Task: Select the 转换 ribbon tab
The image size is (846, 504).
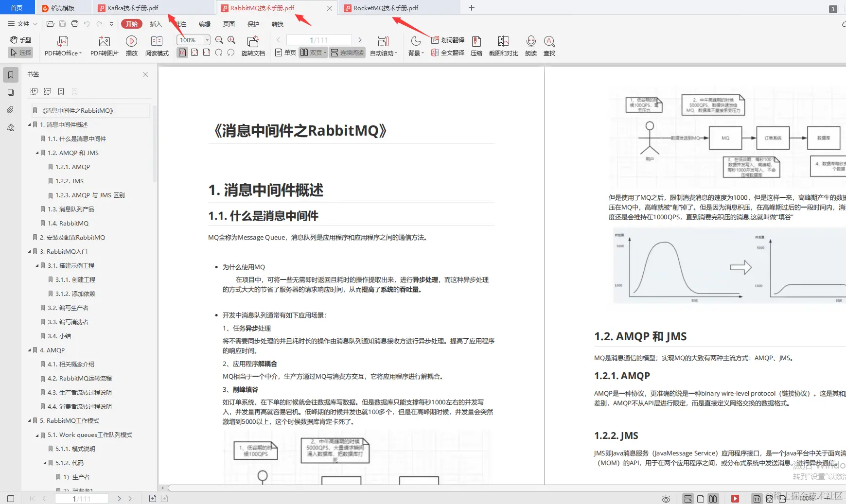Action: coord(278,24)
